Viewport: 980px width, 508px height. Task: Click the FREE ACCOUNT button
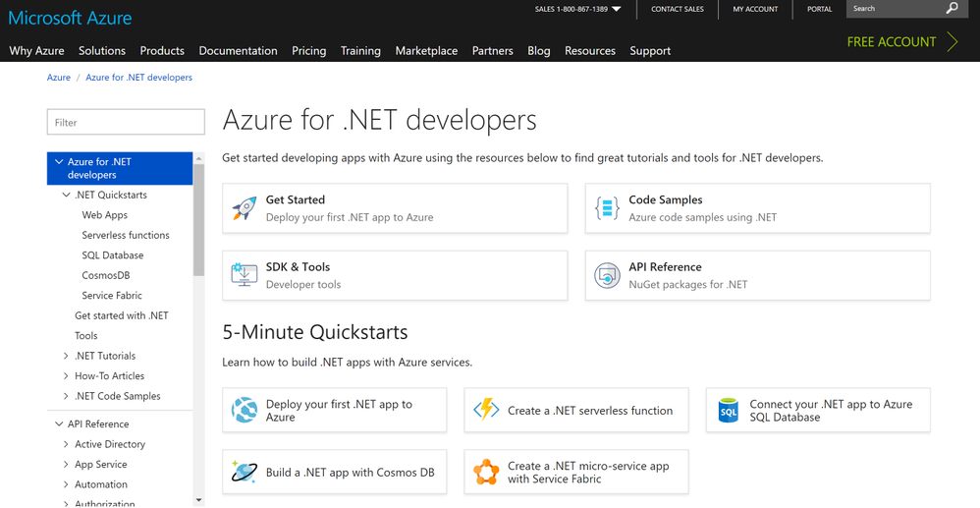(x=892, y=42)
